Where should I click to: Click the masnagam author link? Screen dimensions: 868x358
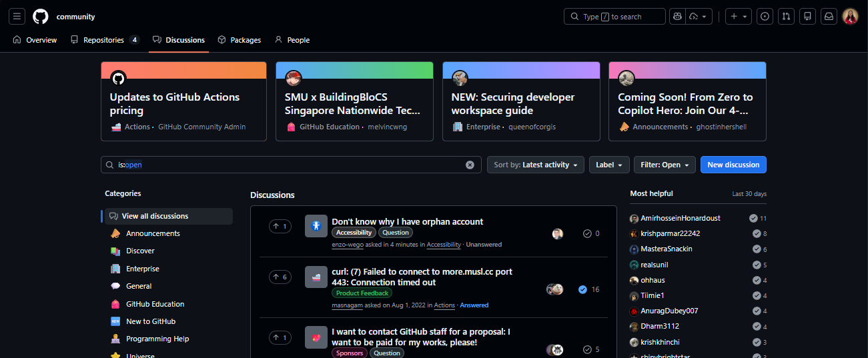tap(346, 305)
